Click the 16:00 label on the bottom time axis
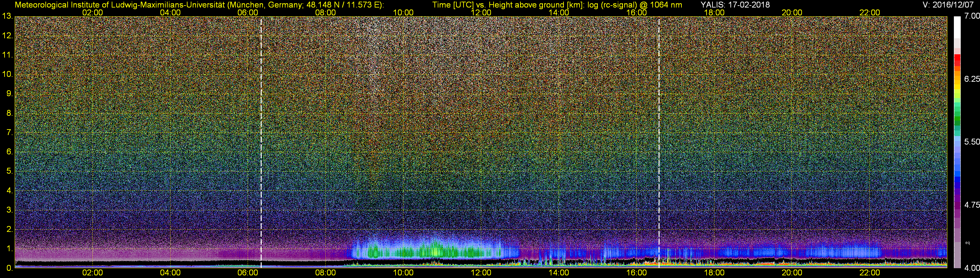The width and height of the screenshot is (980, 278). coord(636,273)
